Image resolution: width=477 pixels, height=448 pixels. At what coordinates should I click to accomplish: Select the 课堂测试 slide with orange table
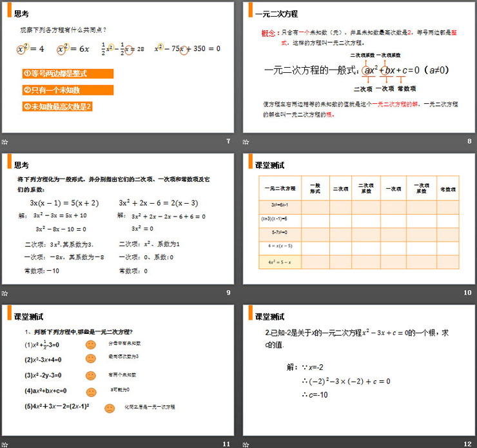point(358,219)
